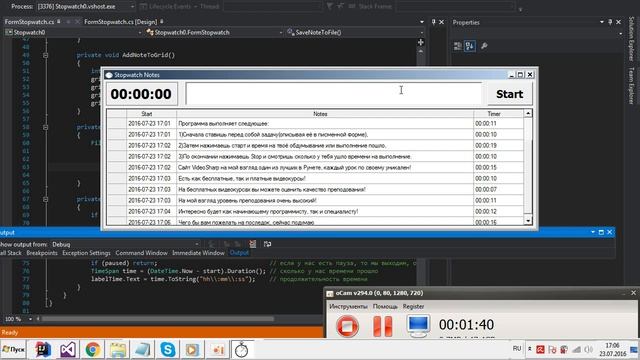Click the Clear All output icon
640x360 pixels.
tap(253, 244)
